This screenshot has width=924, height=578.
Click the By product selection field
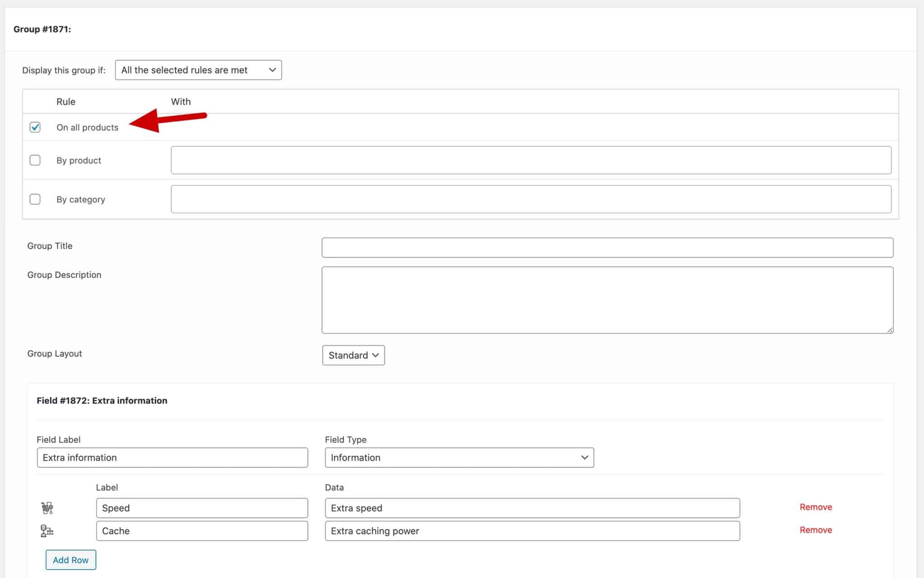(x=531, y=160)
